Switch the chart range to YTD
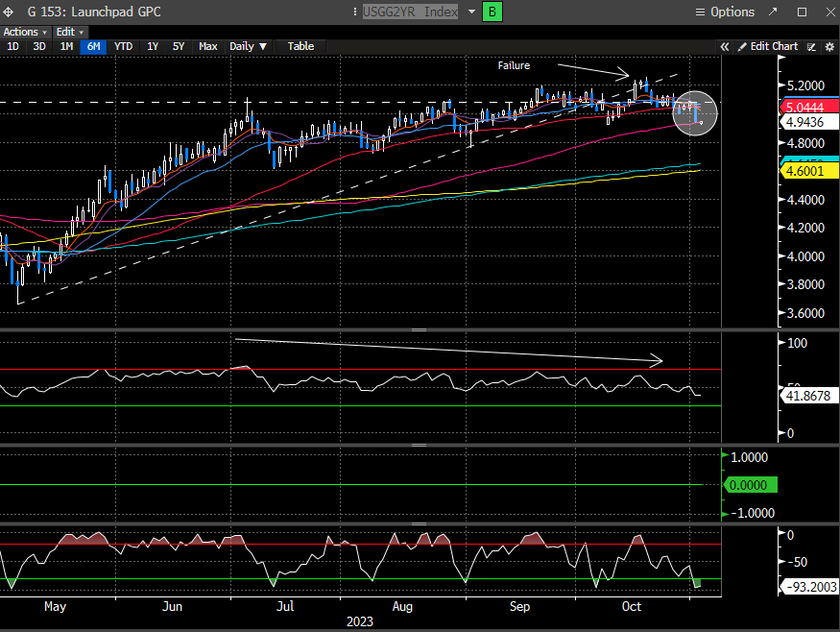 tap(124, 46)
